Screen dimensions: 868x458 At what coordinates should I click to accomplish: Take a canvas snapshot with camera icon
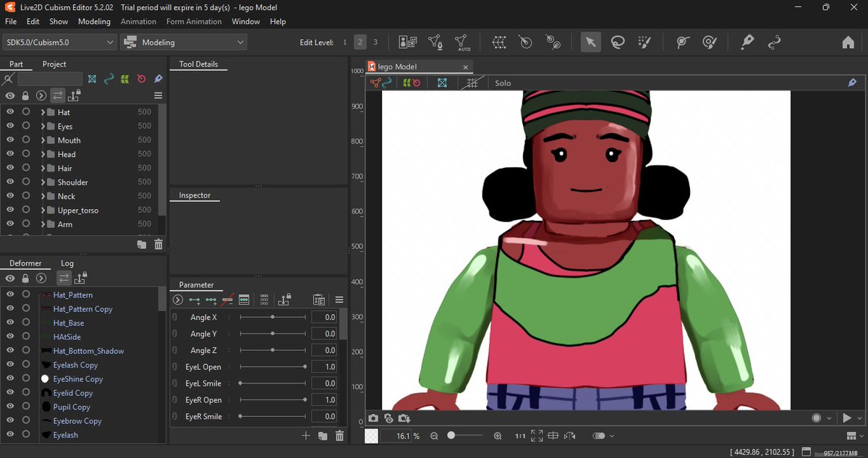(373, 417)
